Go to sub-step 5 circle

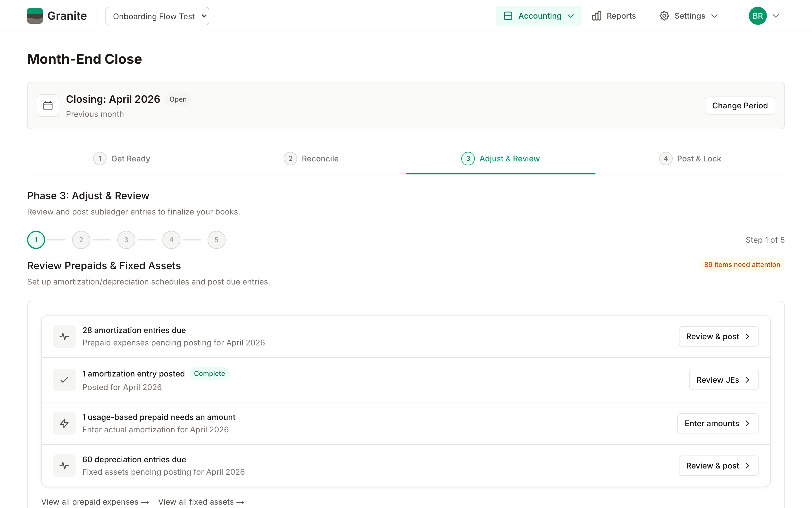coord(217,240)
